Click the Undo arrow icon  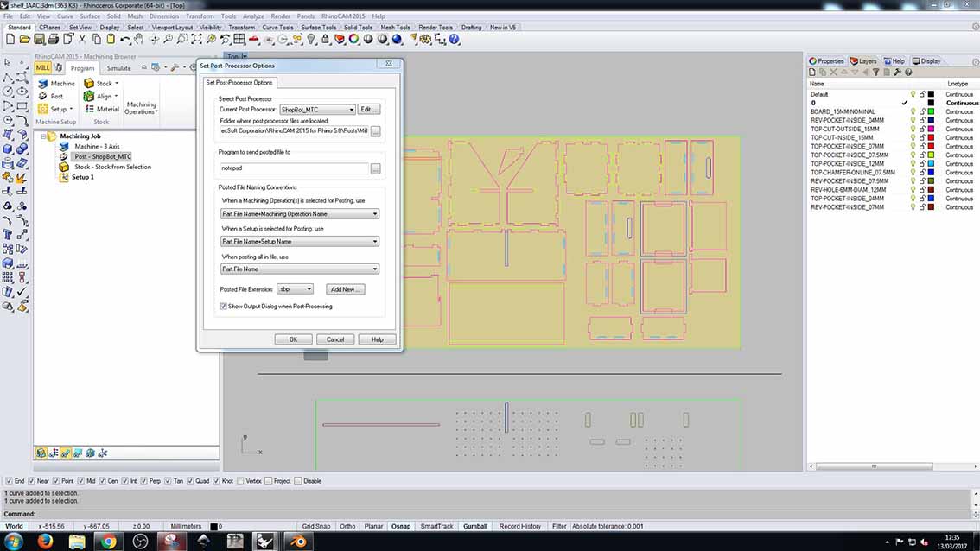(x=125, y=40)
